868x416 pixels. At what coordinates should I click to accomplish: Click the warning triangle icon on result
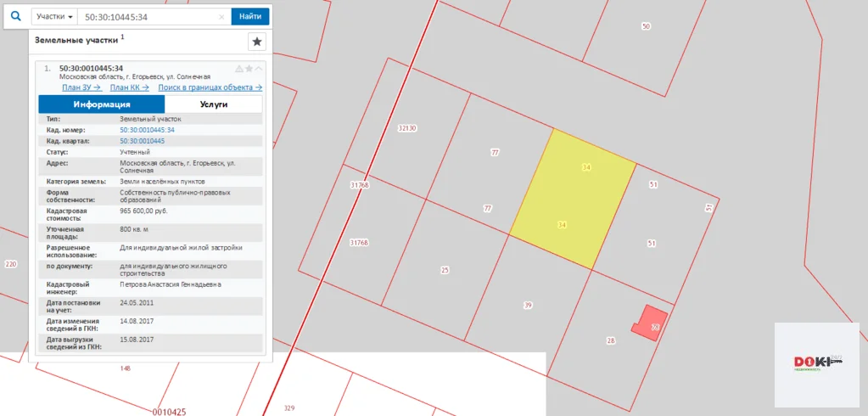click(x=238, y=69)
